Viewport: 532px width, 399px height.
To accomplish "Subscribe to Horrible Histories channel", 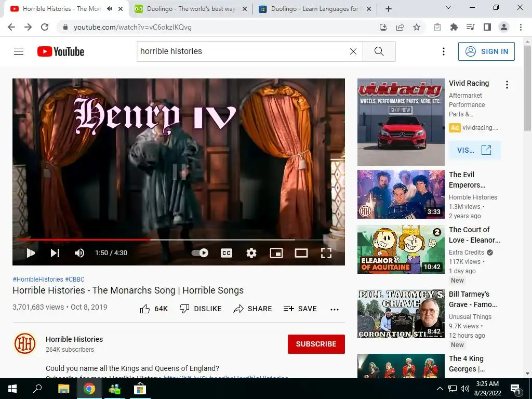I will (x=316, y=344).
